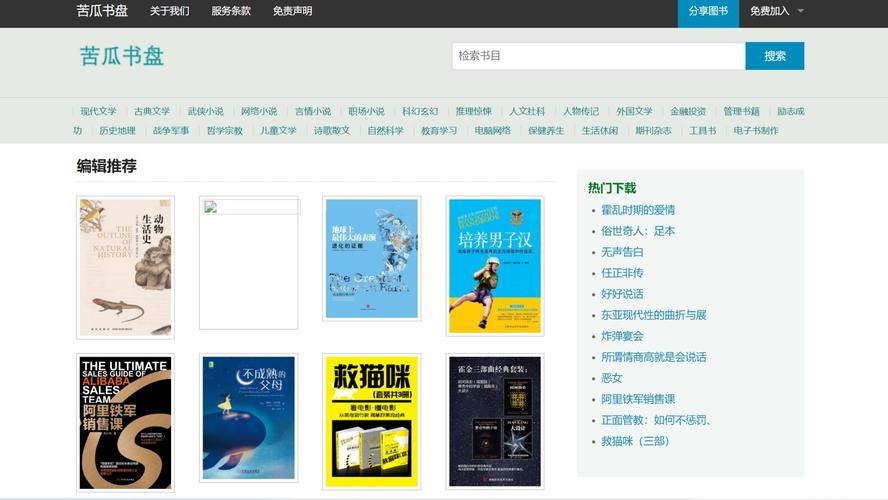The height and width of the screenshot is (500, 888).
Task: Open the 地球上最伟大的表演 book cover
Action: 372,259
